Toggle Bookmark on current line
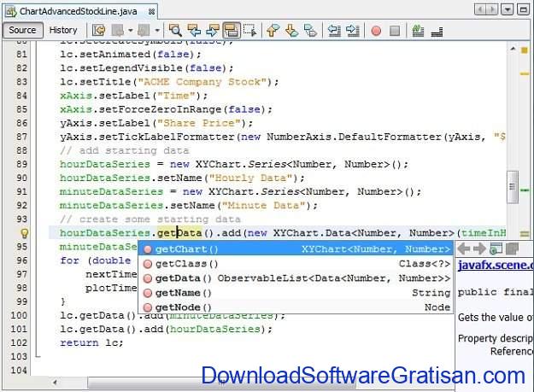Image resolution: width=534 pixels, height=392 pixels. (x=310, y=31)
